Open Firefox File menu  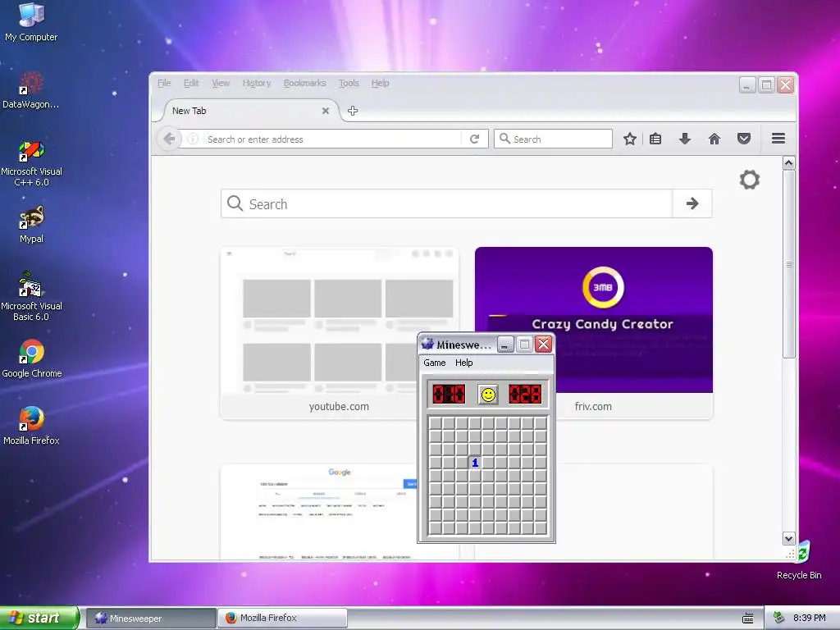tap(164, 83)
